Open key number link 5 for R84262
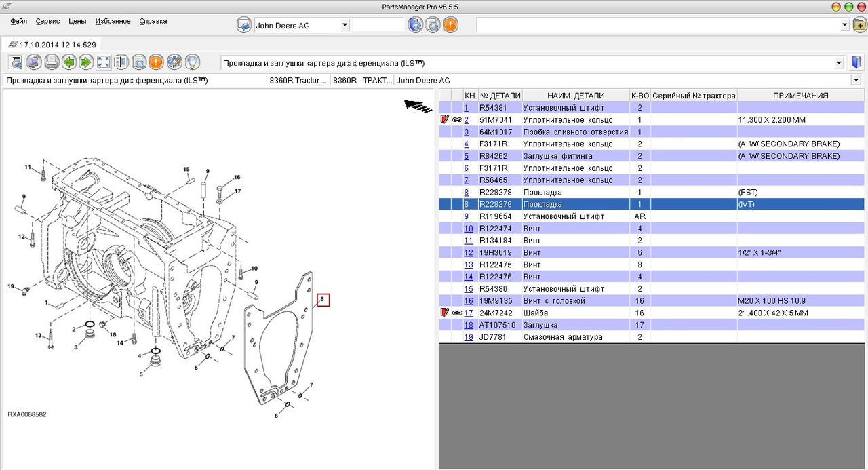This screenshot has height=470, width=868. click(466, 156)
